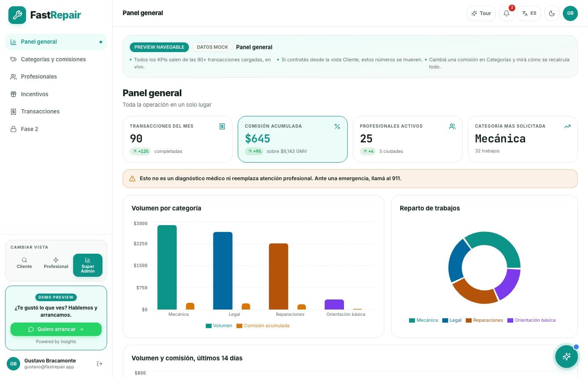Click the DEMO PREVIEW badge
Viewport: 588px width, 378px height.
click(x=56, y=297)
